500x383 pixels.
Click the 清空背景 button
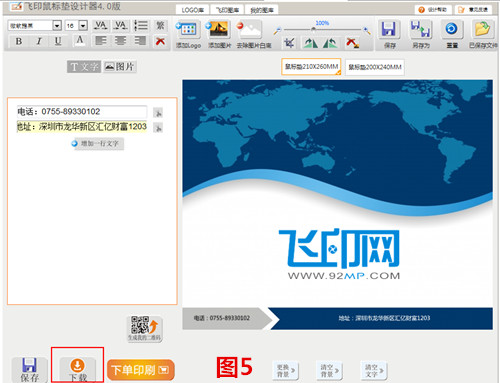[330, 370]
